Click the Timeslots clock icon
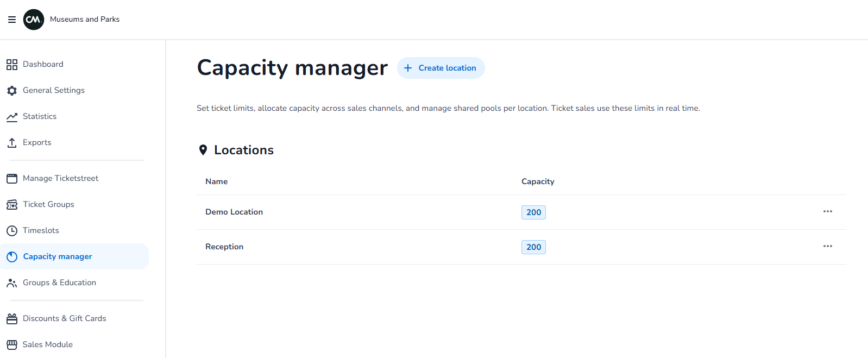 (12, 231)
